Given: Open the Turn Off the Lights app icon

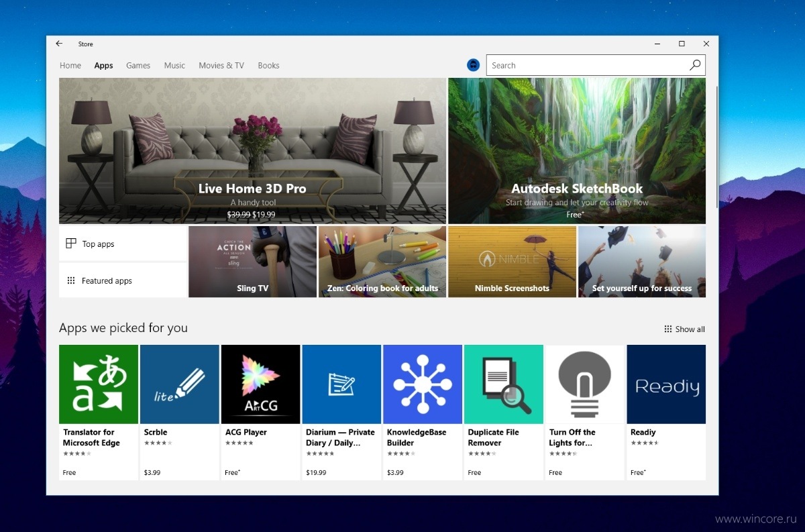Looking at the screenshot, I should [585, 384].
